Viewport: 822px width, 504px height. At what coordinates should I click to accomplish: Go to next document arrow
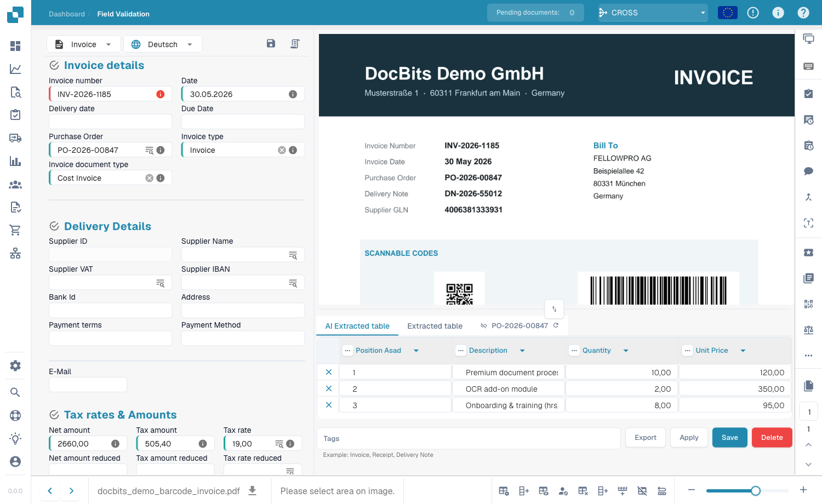[71, 491]
